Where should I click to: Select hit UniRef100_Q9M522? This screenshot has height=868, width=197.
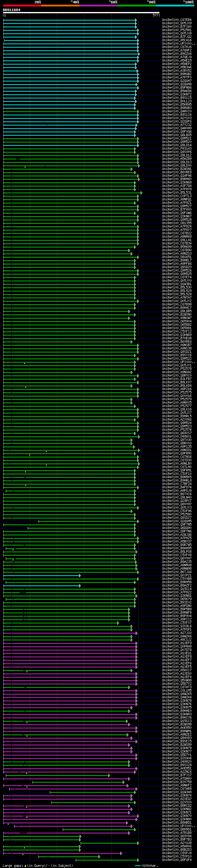[176, 358]
